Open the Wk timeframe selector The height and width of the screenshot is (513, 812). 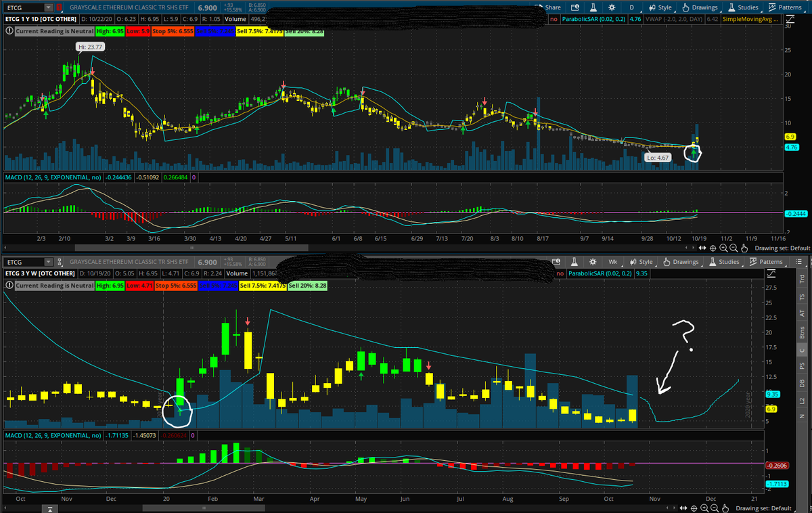pyautogui.click(x=613, y=261)
